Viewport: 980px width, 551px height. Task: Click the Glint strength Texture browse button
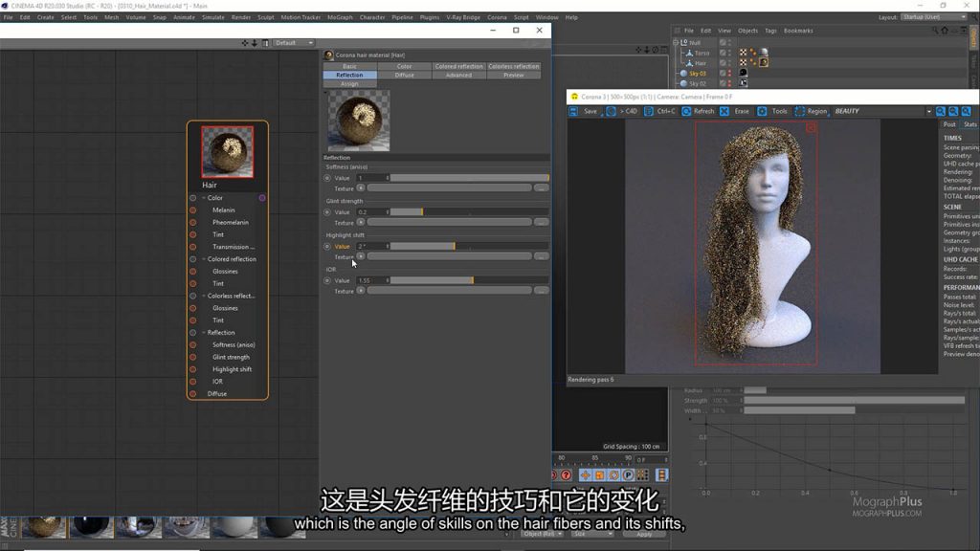tap(542, 222)
